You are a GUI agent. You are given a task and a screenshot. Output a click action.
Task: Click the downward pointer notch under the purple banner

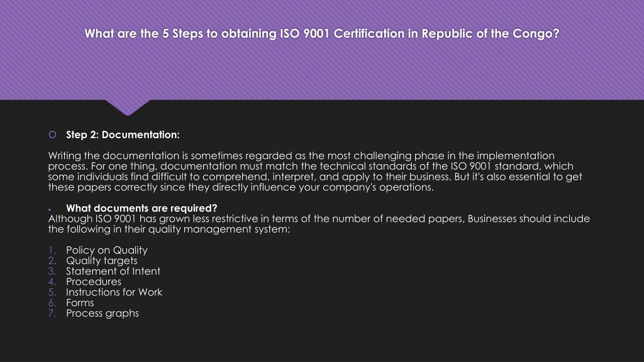(x=128, y=107)
